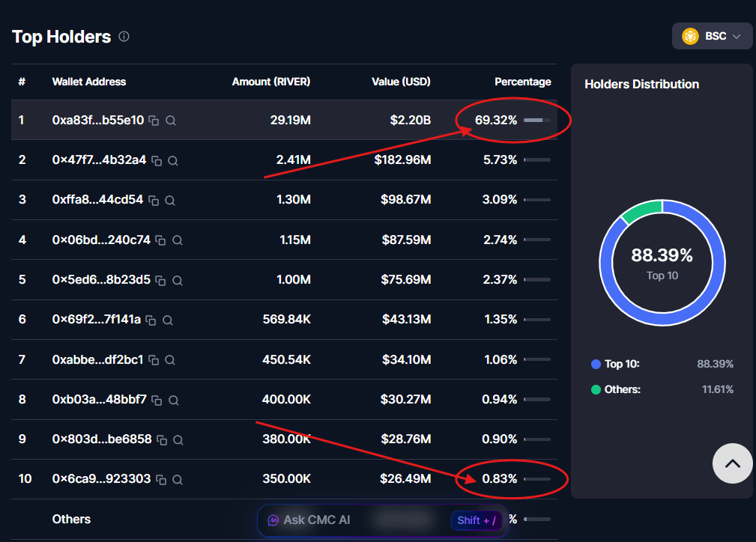This screenshot has height=542, width=756.
Task: Open wallet 0x06bd...240c74 address link
Action: pyautogui.click(x=101, y=240)
